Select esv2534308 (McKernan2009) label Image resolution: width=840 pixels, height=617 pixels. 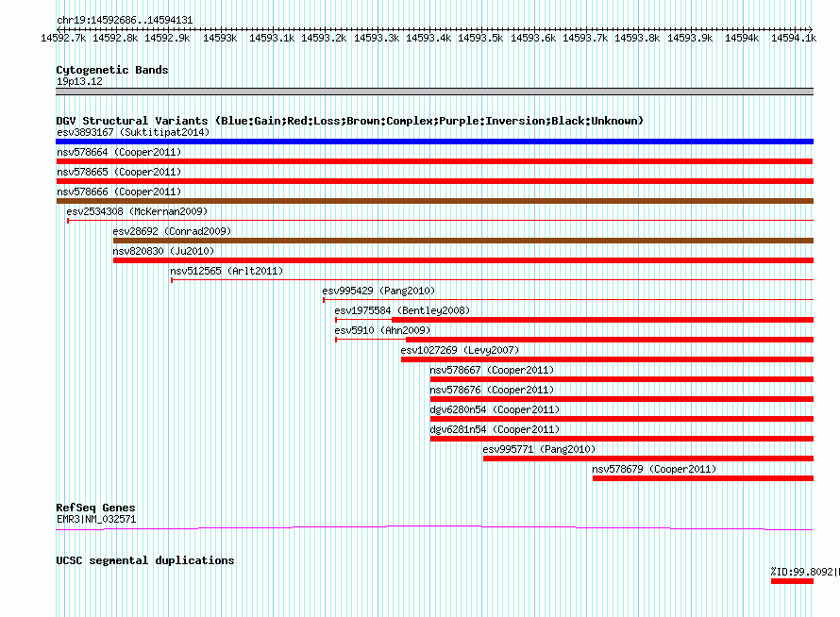pyautogui.click(x=137, y=211)
